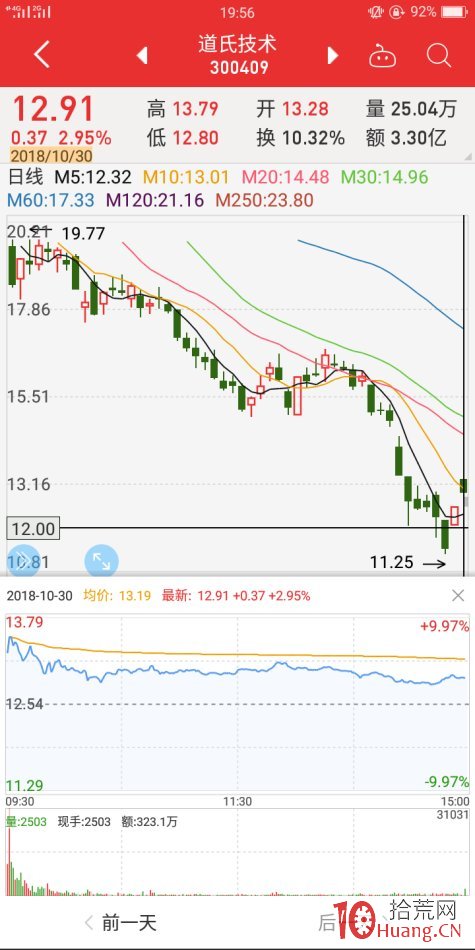Tap the M60:17.33 moving average label

point(50,199)
